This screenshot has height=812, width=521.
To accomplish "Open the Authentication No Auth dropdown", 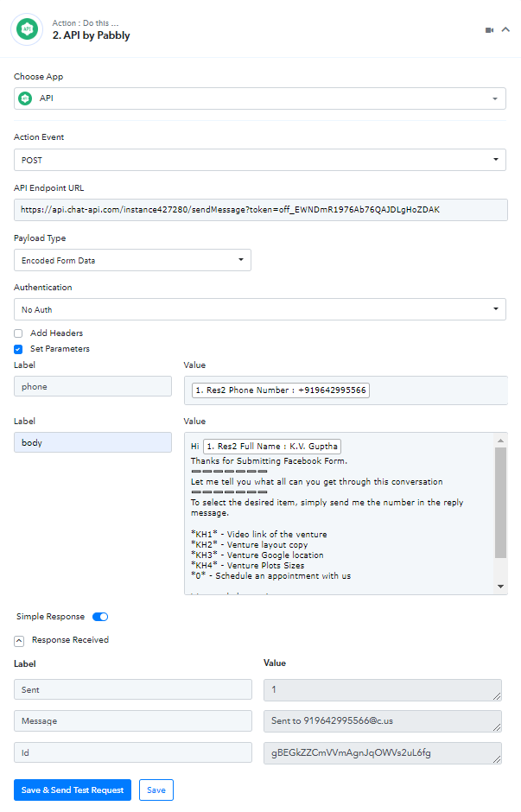I will click(x=259, y=309).
